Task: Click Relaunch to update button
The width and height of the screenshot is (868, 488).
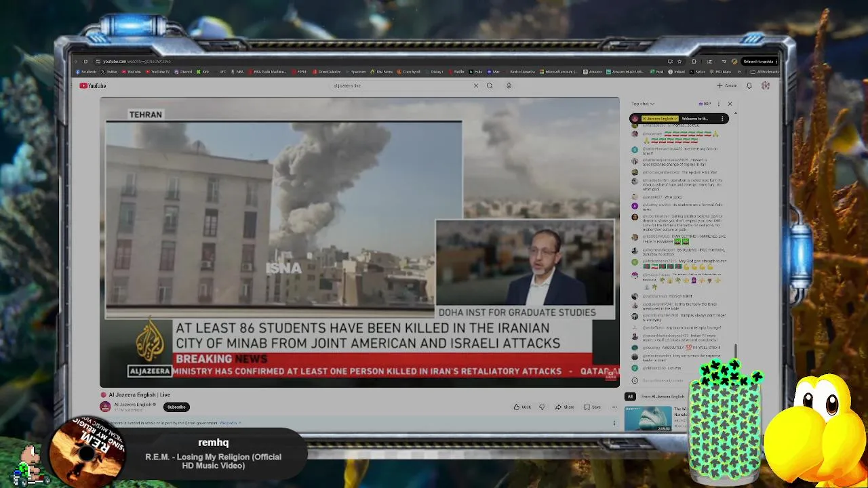Action: (x=758, y=62)
